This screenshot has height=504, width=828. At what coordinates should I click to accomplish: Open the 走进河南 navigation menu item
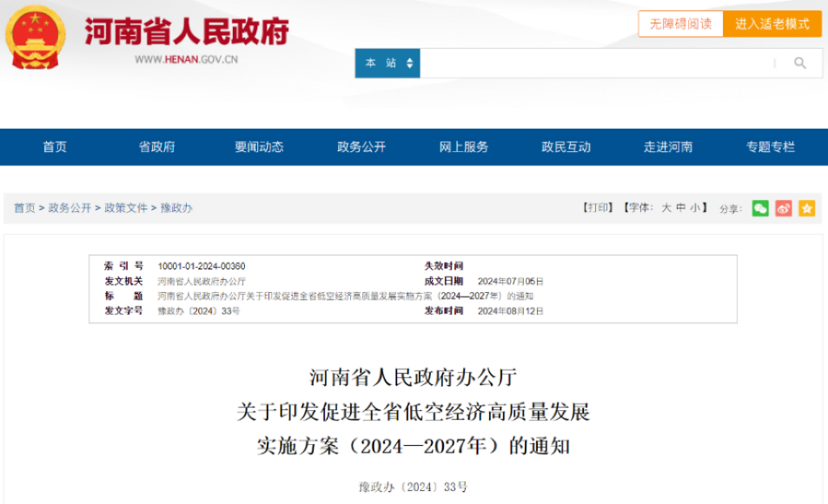point(668,147)
